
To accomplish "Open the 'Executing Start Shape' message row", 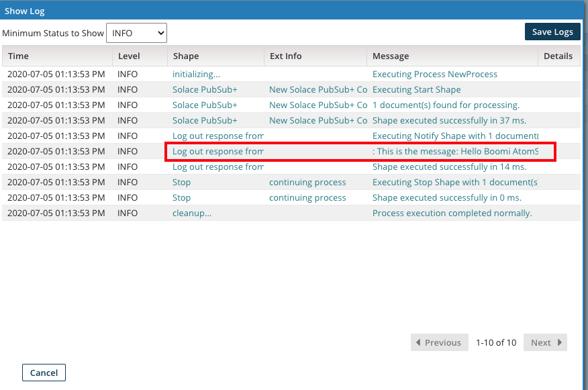I will (x=416, y=90).
